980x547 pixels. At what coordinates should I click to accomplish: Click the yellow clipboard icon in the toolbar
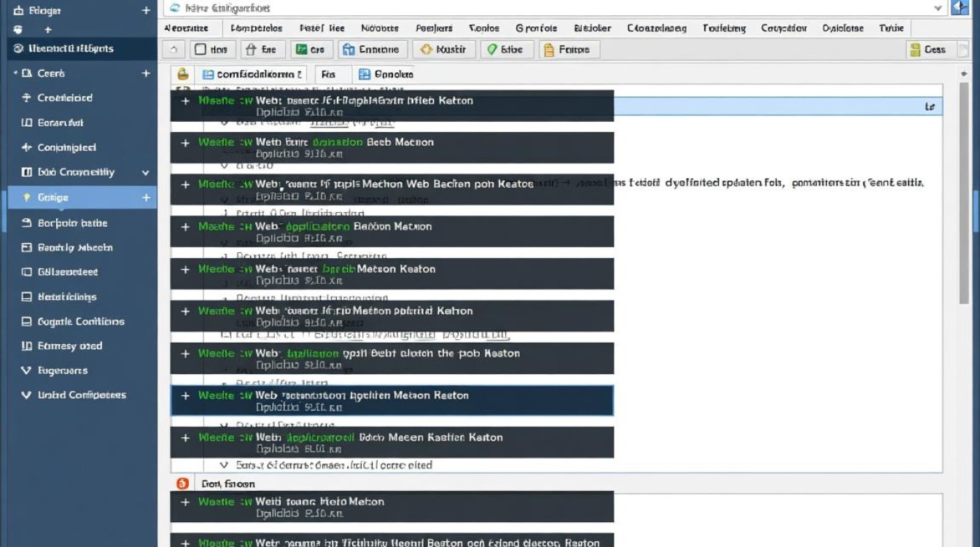[x=547, y=50]
